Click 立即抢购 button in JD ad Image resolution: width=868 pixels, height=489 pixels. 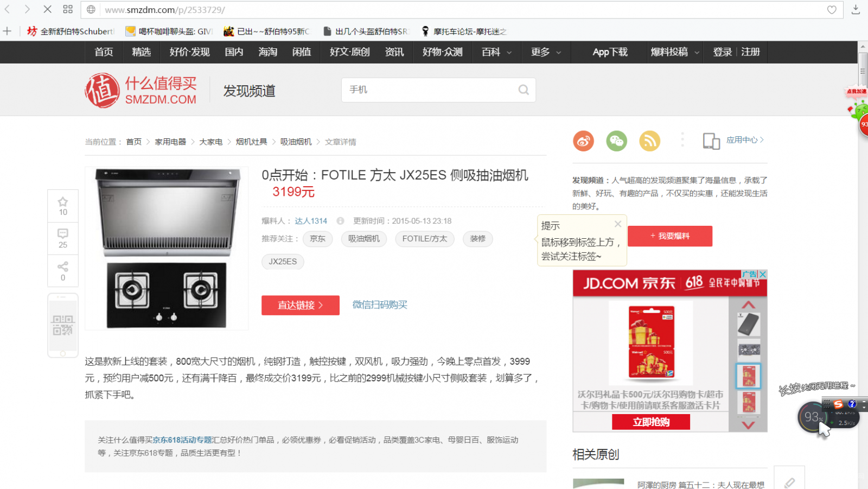(651, 422)
